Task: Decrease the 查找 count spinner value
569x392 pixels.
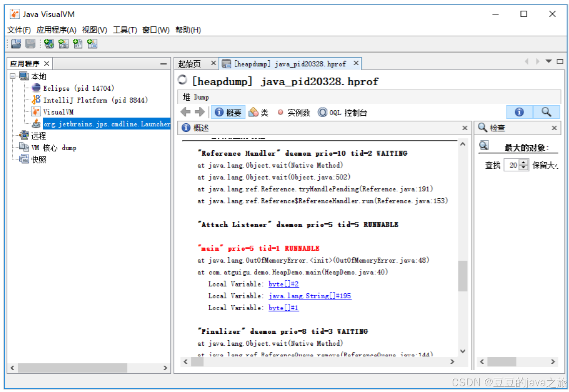Action: coord(523,168)
